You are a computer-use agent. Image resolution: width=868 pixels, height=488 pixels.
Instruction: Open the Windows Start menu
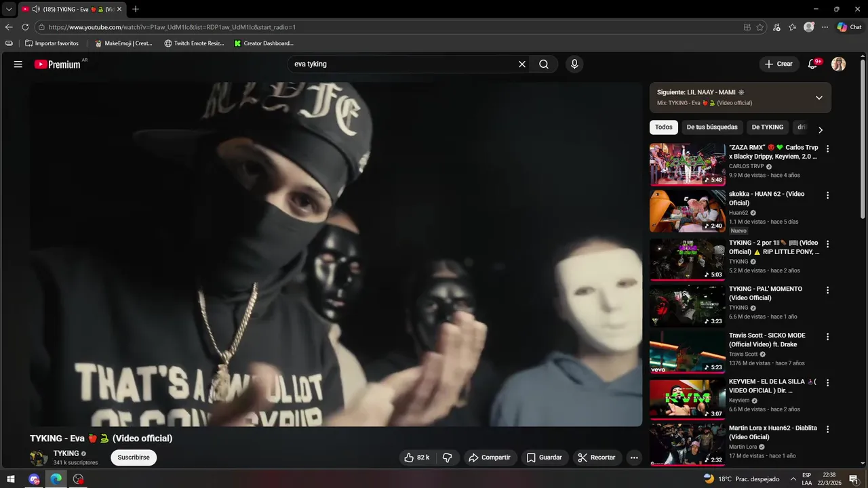[12, 479]
